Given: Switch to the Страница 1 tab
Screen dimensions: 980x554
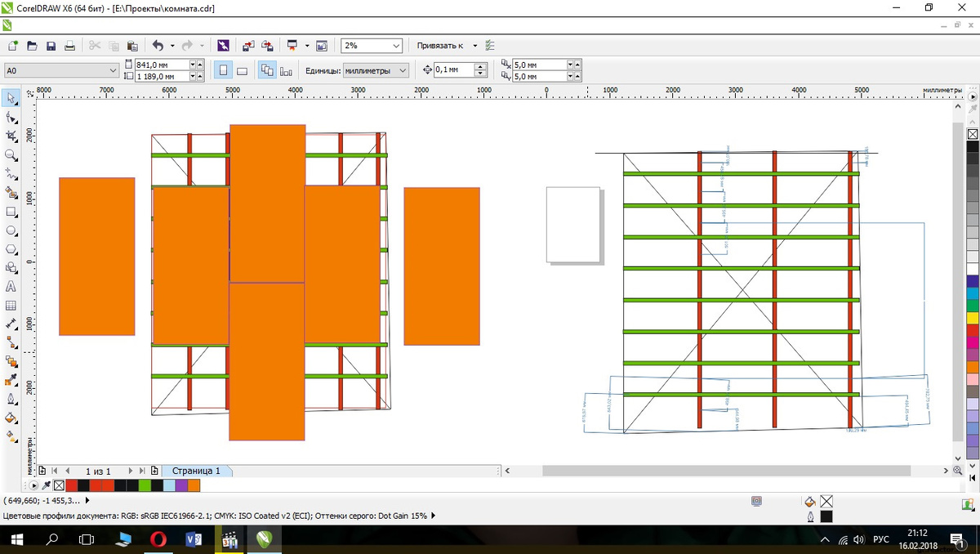Looking at the screenshot, I should pos(196,471).
